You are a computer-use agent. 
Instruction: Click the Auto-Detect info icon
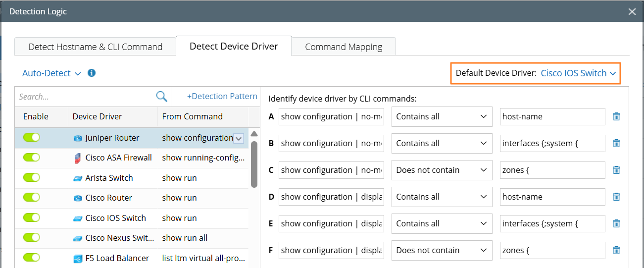(x=91, y=73)
